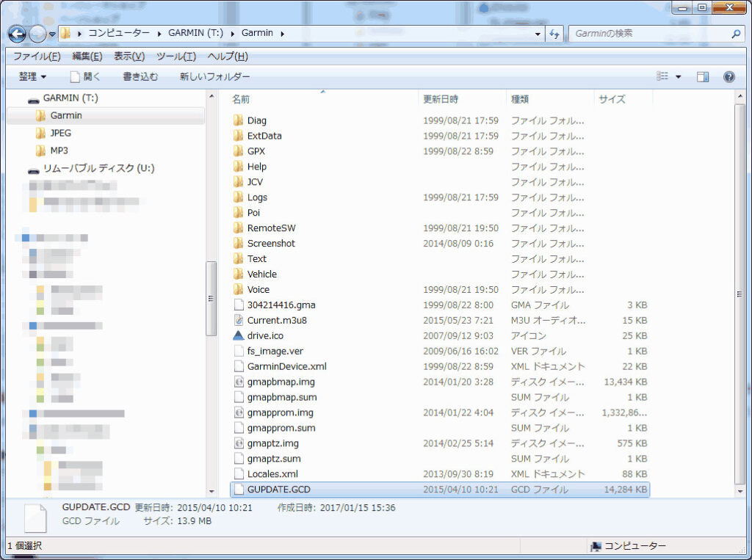The image size is (752, 560).
Task: Open the view options dropdown arrow
Action: click(x=678, y=77)
